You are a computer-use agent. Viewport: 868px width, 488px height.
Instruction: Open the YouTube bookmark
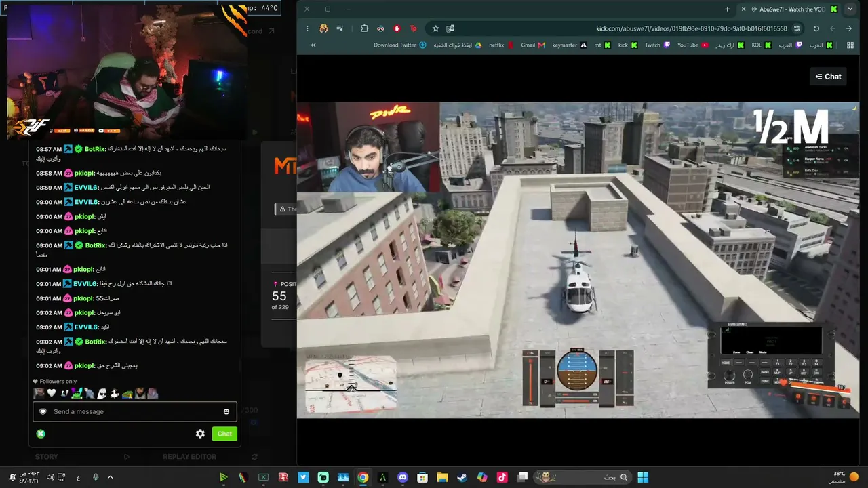(693, 45)
